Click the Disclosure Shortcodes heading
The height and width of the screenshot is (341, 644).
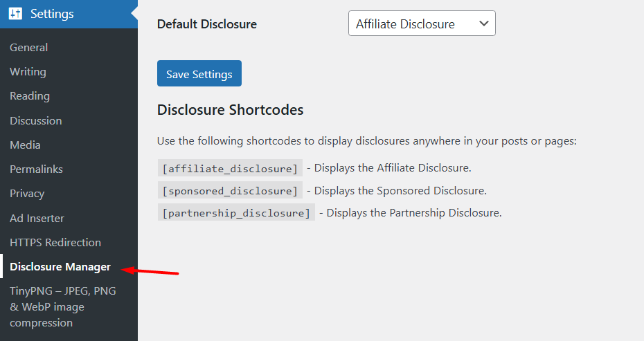coord(230,110)
